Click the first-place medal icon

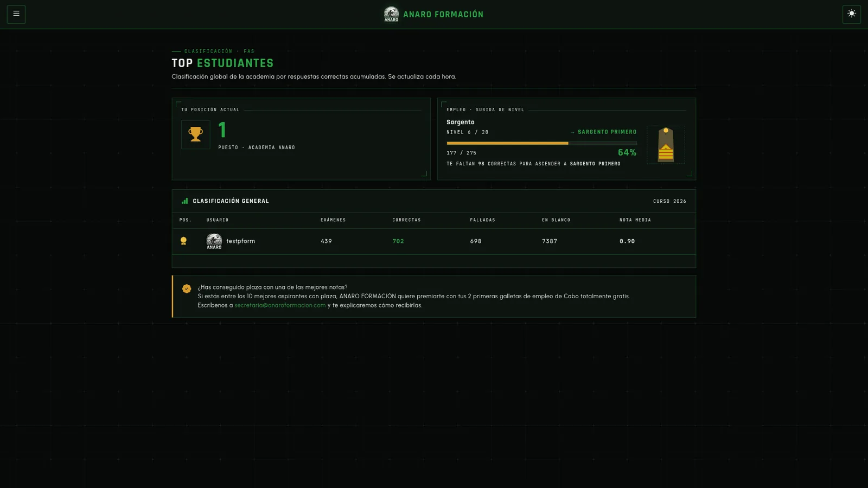183,241
